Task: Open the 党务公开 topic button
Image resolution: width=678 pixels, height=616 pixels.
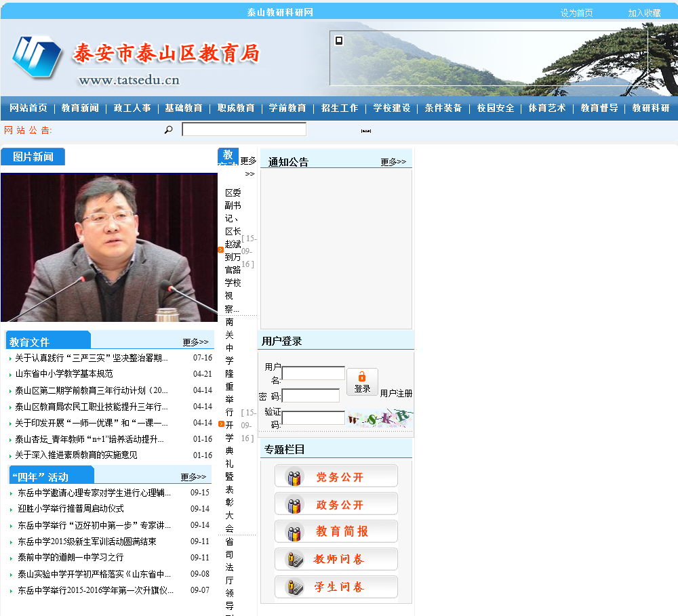Action: [336, 476]
